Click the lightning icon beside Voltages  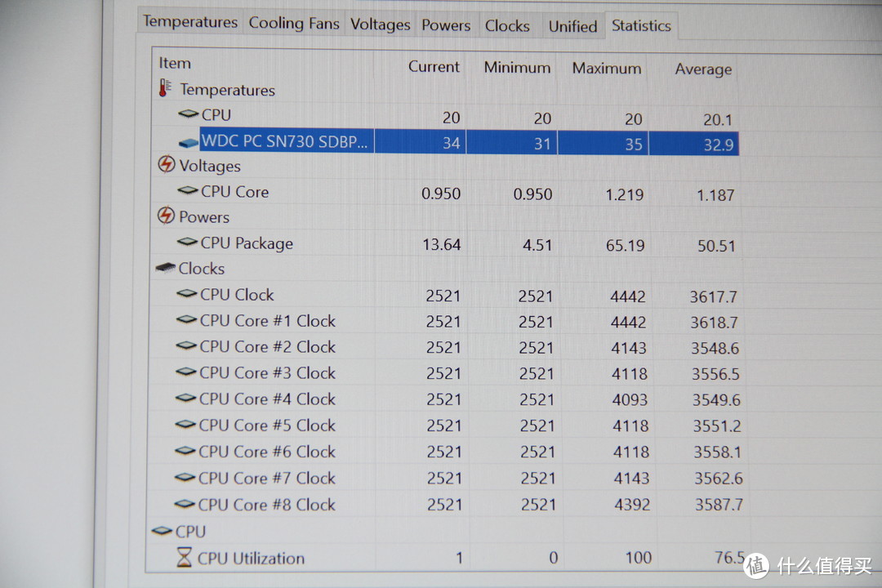point(166,163)
